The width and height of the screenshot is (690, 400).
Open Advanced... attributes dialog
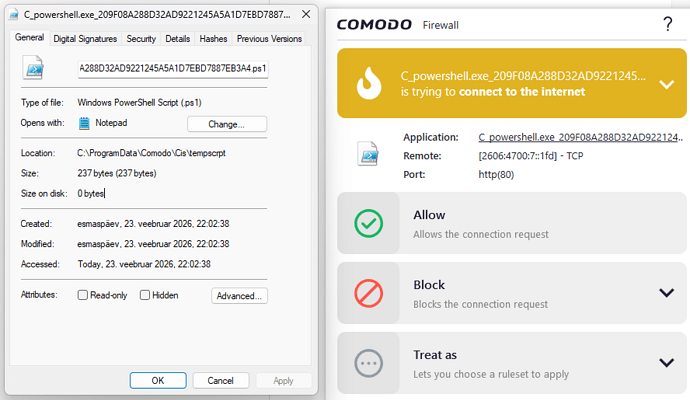239,296
